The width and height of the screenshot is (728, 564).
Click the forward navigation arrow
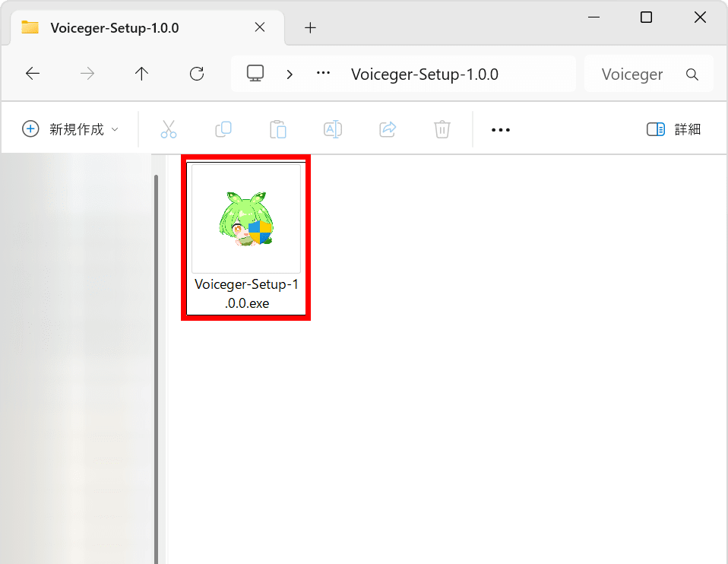tap(87, 74)
